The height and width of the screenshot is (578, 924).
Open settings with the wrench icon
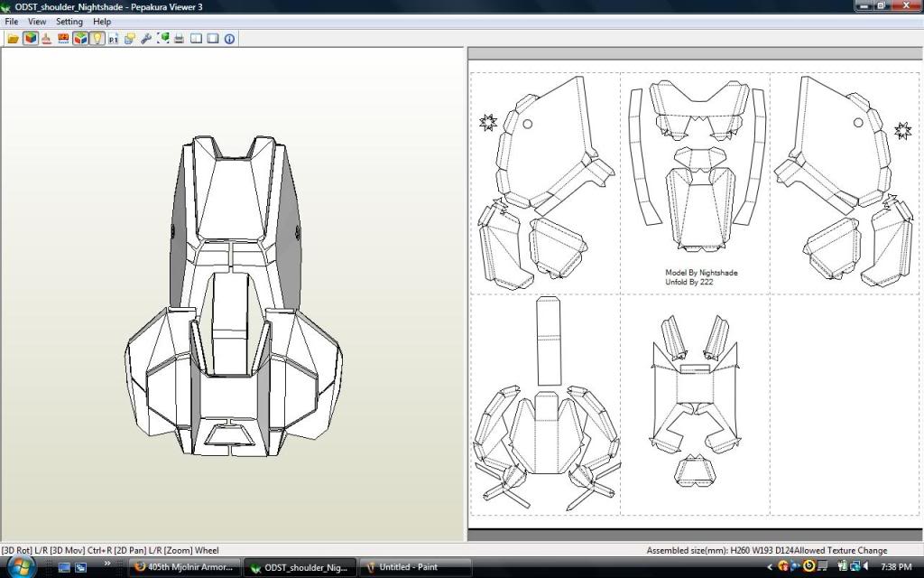point(146,38)
